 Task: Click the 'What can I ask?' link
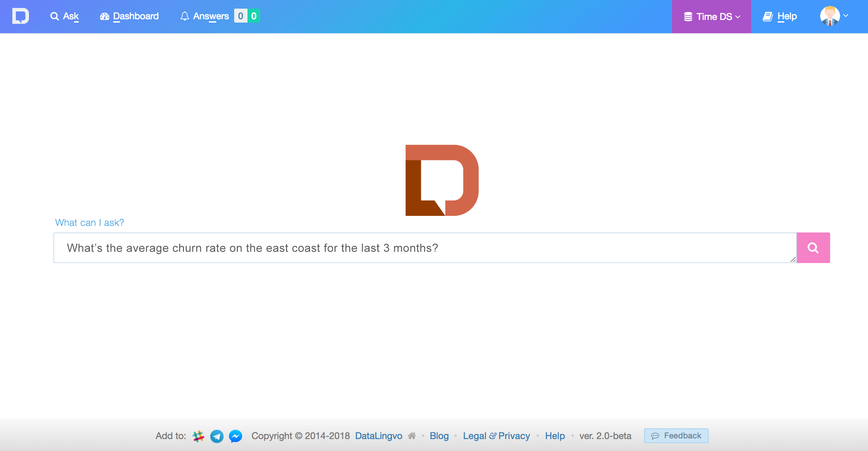pos(89,223)
